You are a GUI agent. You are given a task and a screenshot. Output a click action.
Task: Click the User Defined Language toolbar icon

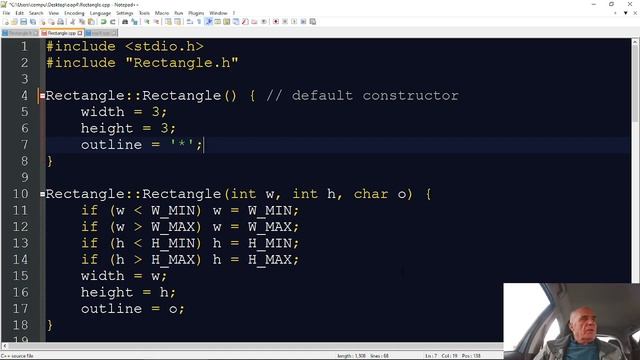coord(218,22)
